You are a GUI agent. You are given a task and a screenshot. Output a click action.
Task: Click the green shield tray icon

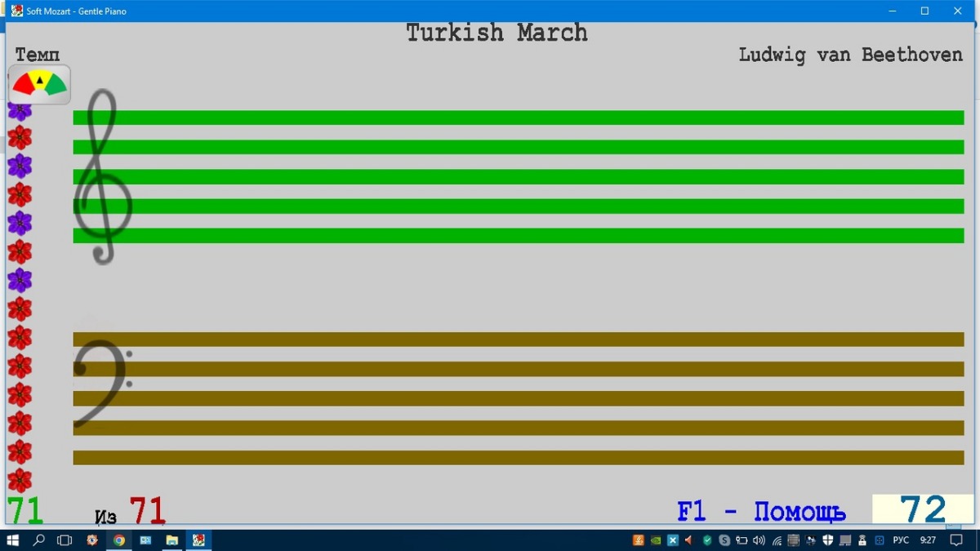707,540
